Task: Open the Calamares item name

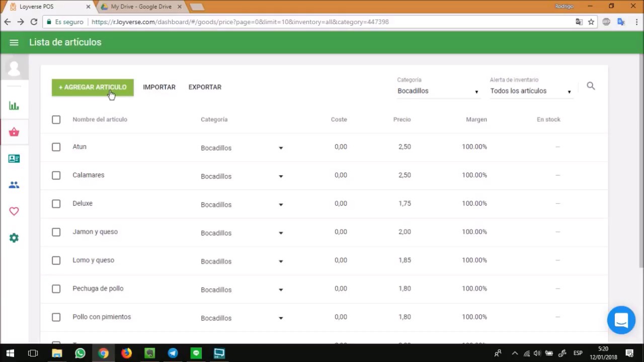Action: [x=89, y=175]
